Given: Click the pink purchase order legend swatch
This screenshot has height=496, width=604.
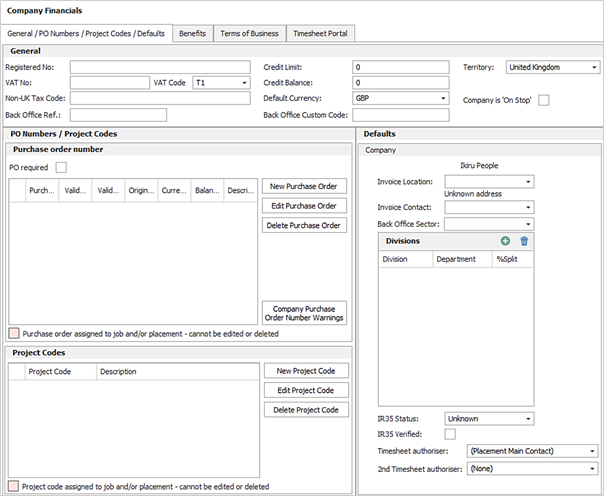Looking at the screenshot, I should 14,332.
